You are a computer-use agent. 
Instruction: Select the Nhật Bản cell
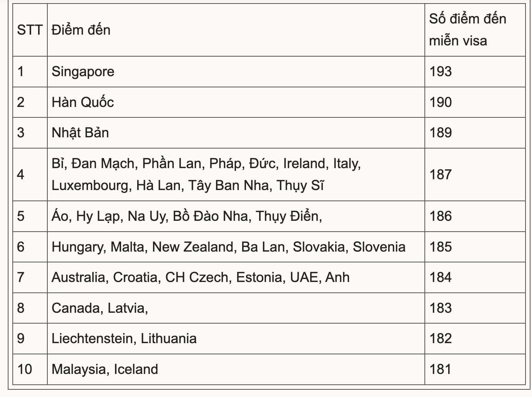80,133
